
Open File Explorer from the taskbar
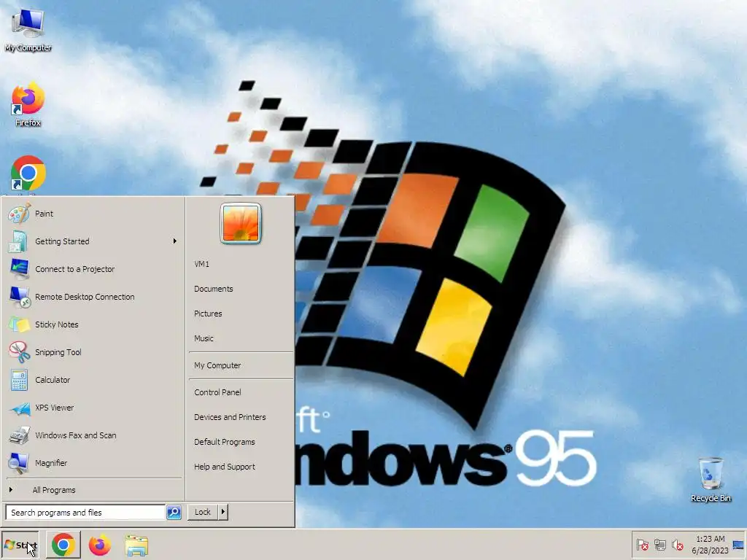(136, 545)
